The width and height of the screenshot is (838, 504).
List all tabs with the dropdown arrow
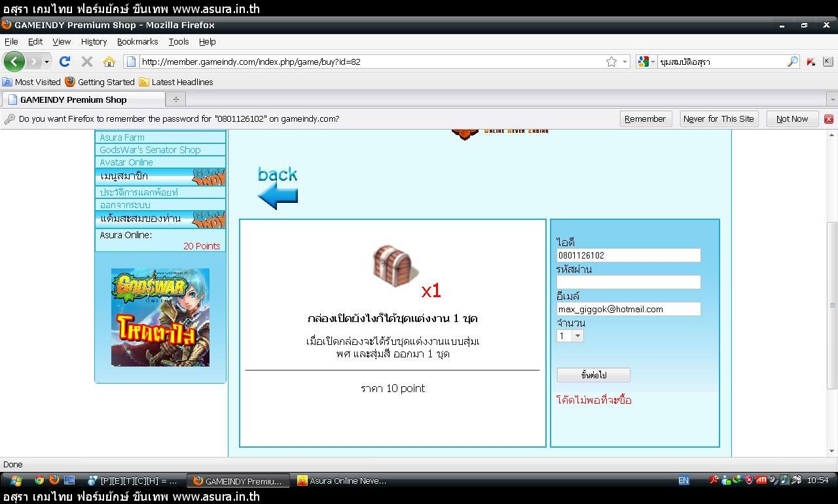(x=832, y=99)
